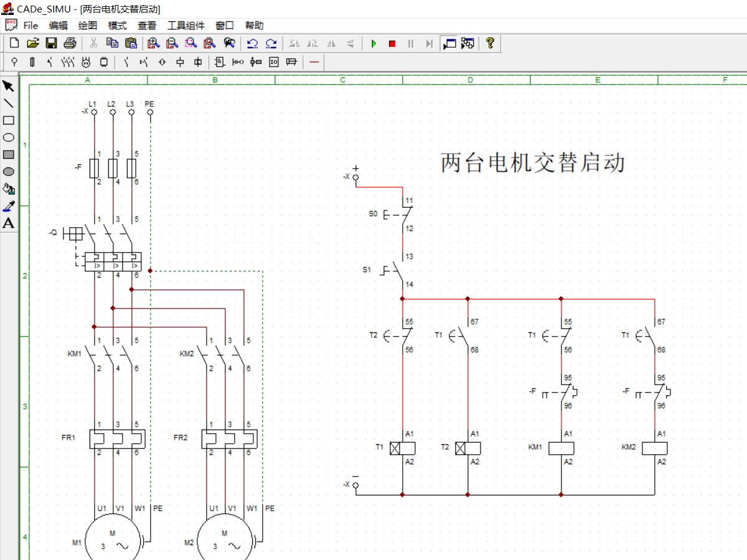Print the circuit diagram

tap(69, 42)
